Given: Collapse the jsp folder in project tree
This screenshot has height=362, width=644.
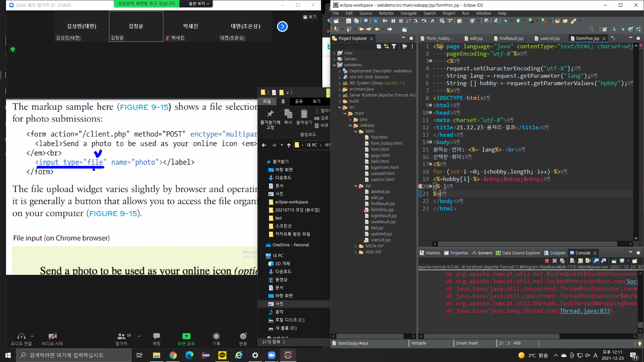Looking at the screenshot, I should coord(356,186).
